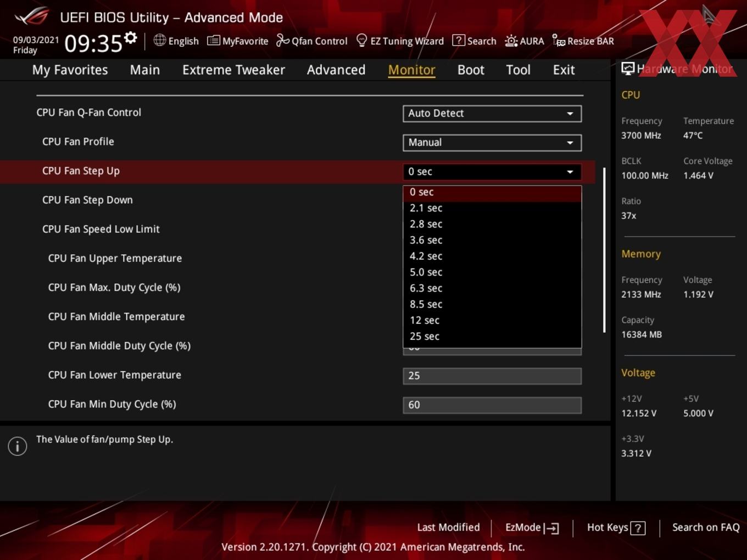The height and width of the screenshot is (560, 747).
Task: Click CPU Fan Lower Temperature field 25
Action: click(x=492, y=376)
